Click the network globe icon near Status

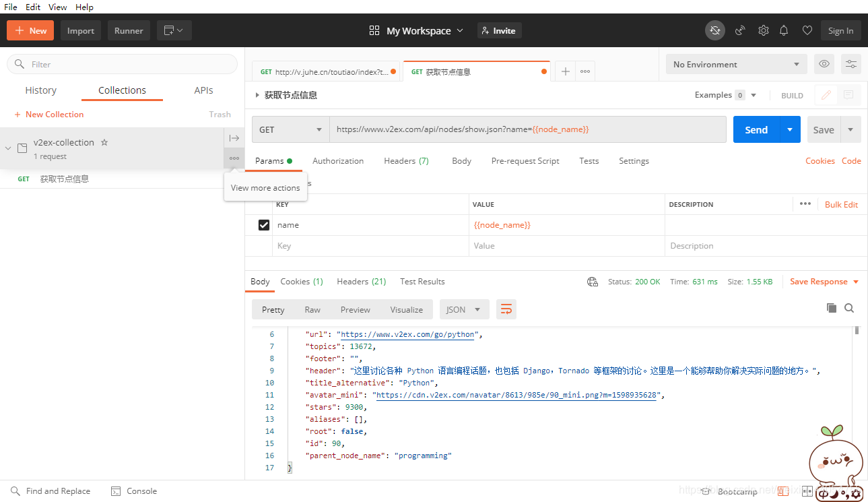(x=592, y=282)
